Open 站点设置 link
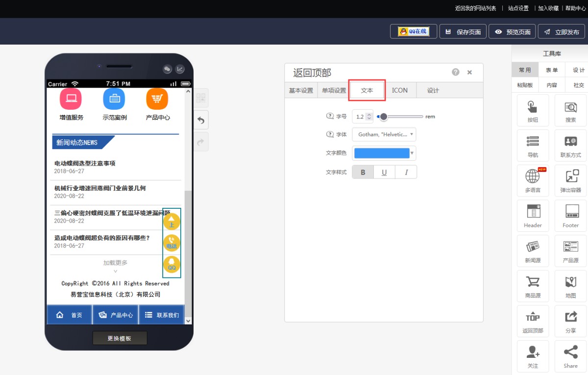The height and width of the screenshot is (375, 588). click(x=518, y=8)
